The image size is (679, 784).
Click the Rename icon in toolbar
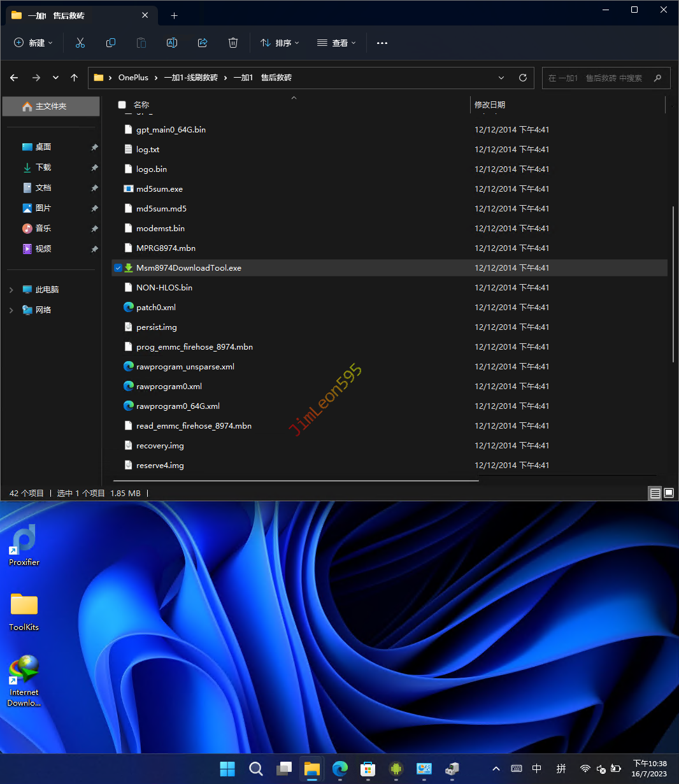coord(172,43)
